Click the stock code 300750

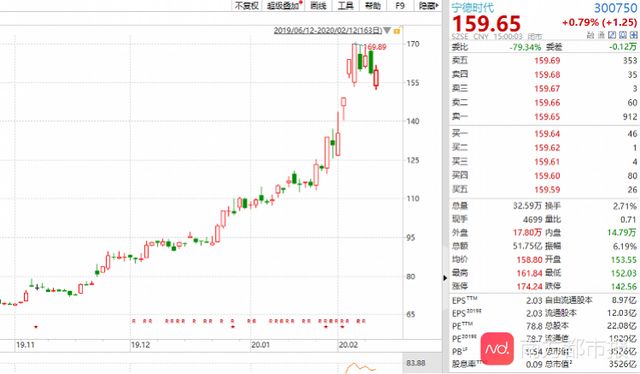point(615,8)
